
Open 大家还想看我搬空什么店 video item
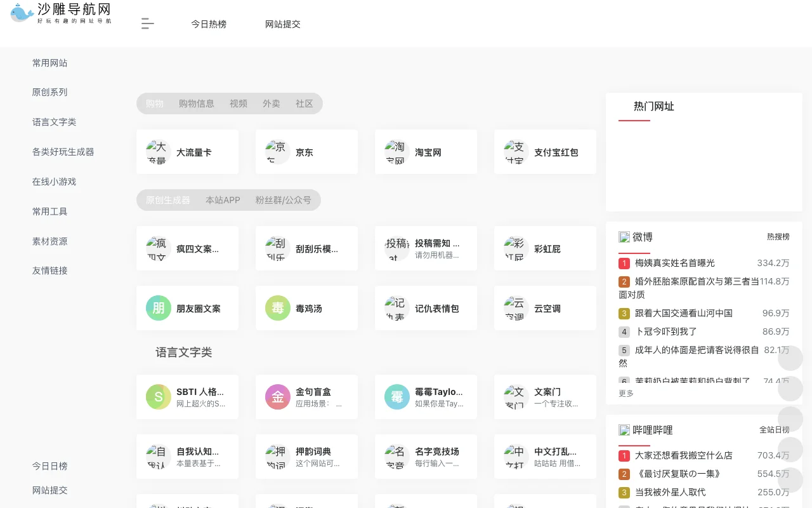pyautogui.click(x=684, y=455)
